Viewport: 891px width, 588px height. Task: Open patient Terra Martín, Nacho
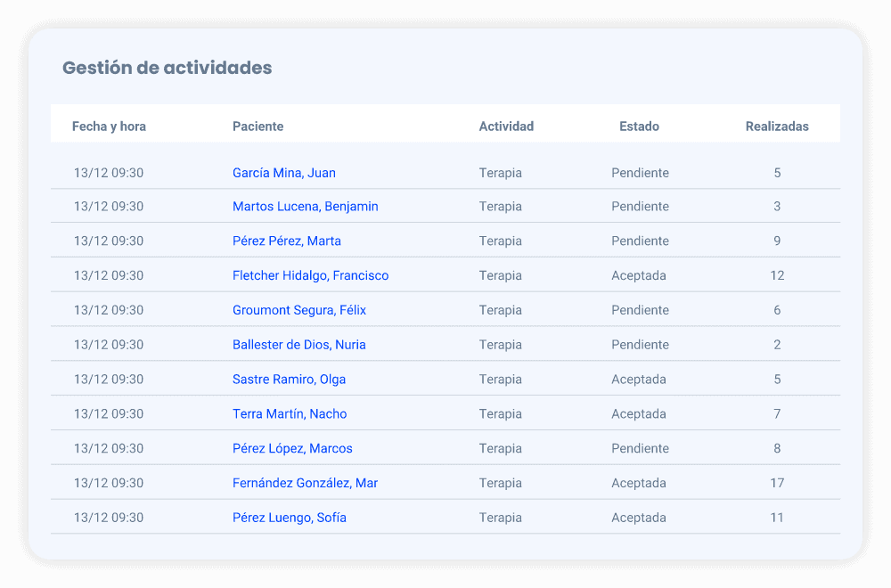pos(290,414)
